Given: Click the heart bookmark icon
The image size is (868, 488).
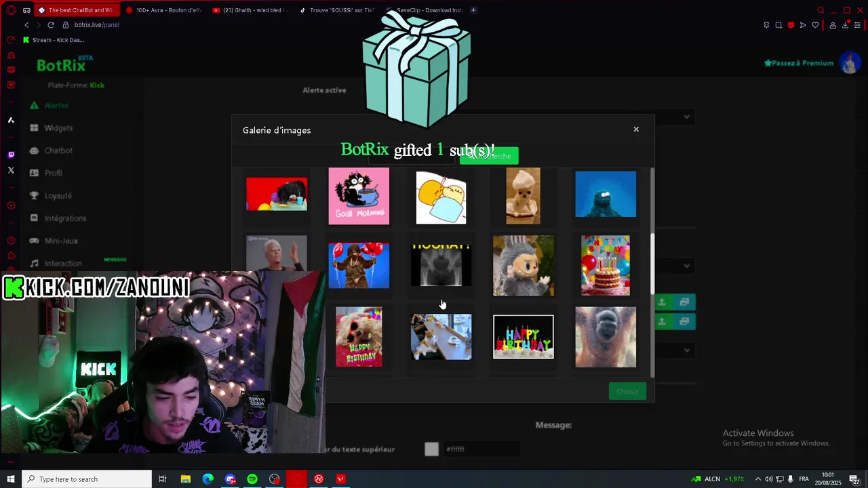Looking at the screenshot, I should pyautogui.click(x=815, y=25).
